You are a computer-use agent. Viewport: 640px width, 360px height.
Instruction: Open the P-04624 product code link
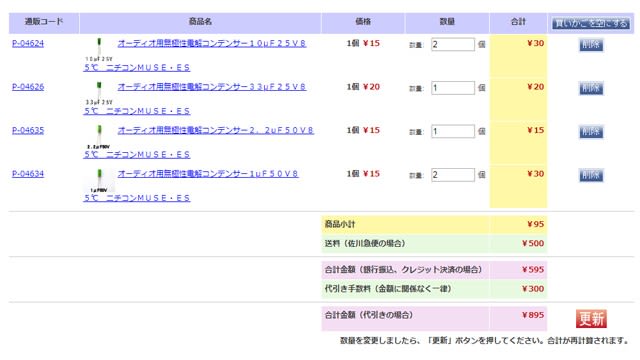click(x=28, y=43)
